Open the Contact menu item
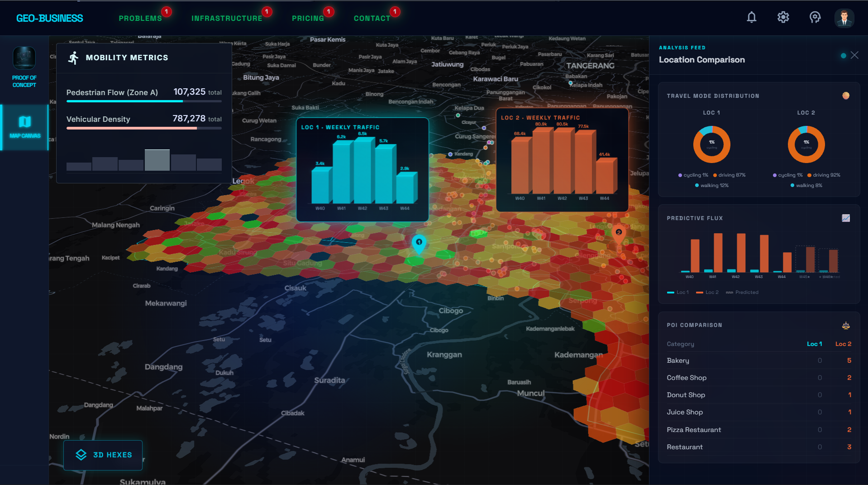 pos(372,18)
